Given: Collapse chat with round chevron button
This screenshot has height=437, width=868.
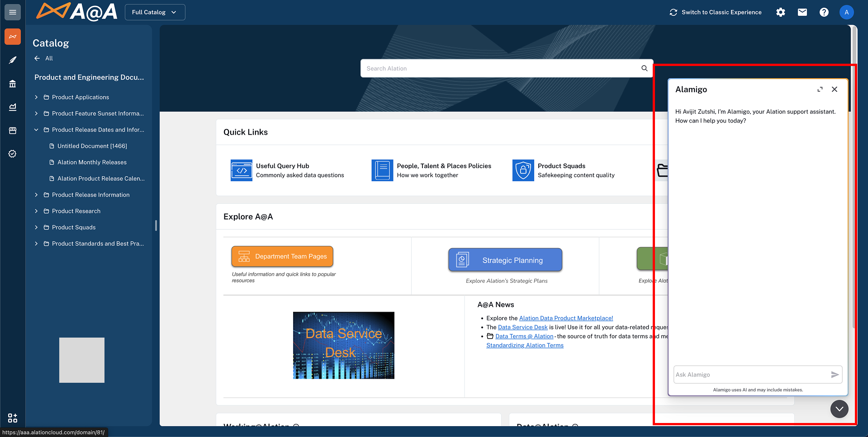Looking at the screenshot, I should [x=839, y=409].
